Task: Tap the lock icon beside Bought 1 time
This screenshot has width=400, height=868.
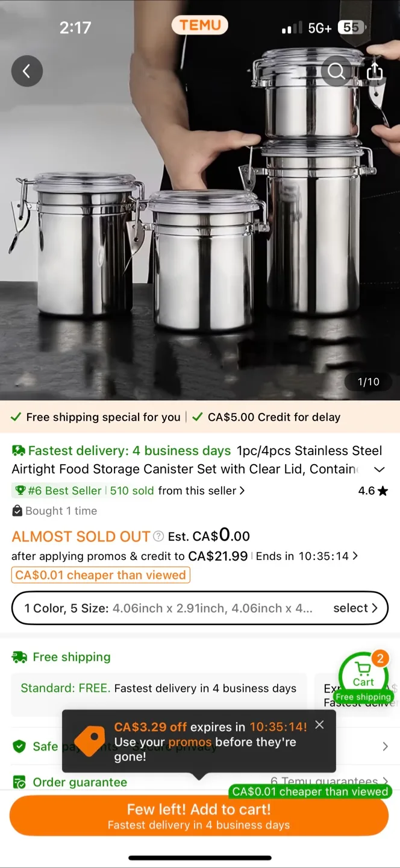Action: click(17, 511)
